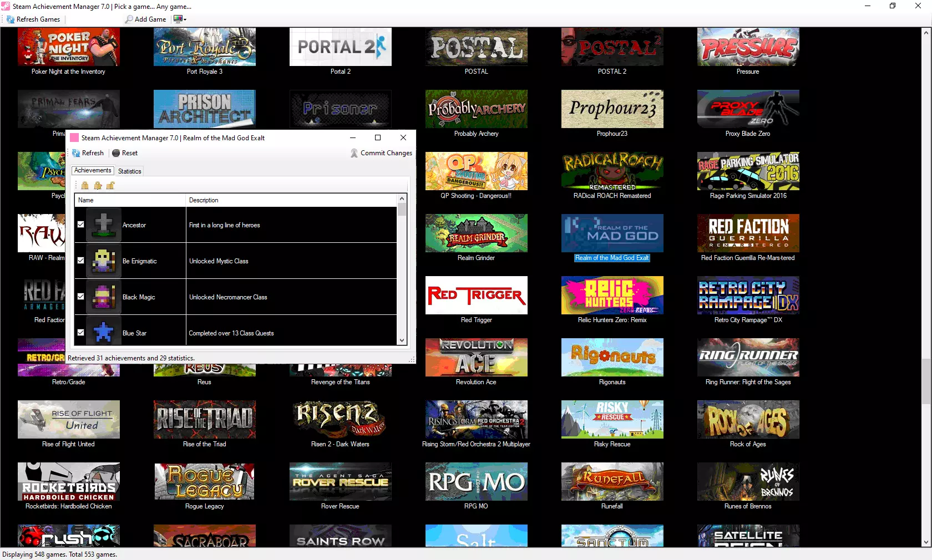Switch to the Statistics tab
The height and width of the screenshot is (560, 932).
pos(130,171)
